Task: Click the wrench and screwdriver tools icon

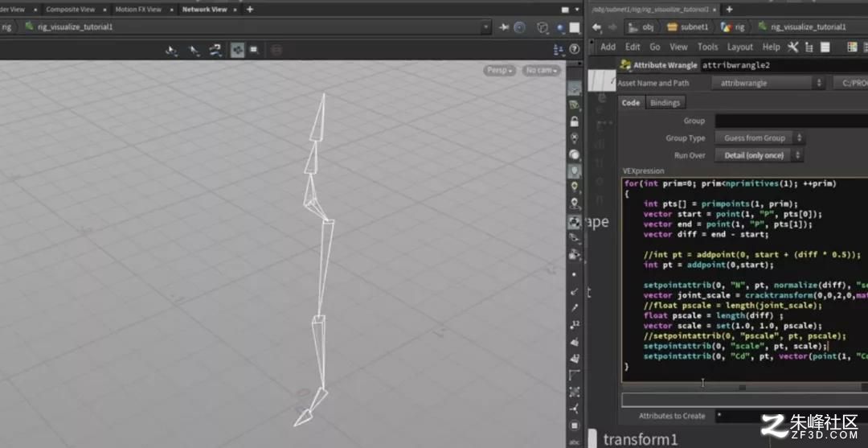Action: (792, 47)
